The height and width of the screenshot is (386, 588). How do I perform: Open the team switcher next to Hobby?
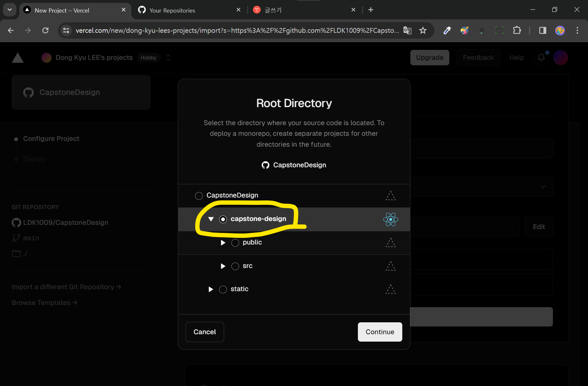pyautogui.click(x=168, y=58)
